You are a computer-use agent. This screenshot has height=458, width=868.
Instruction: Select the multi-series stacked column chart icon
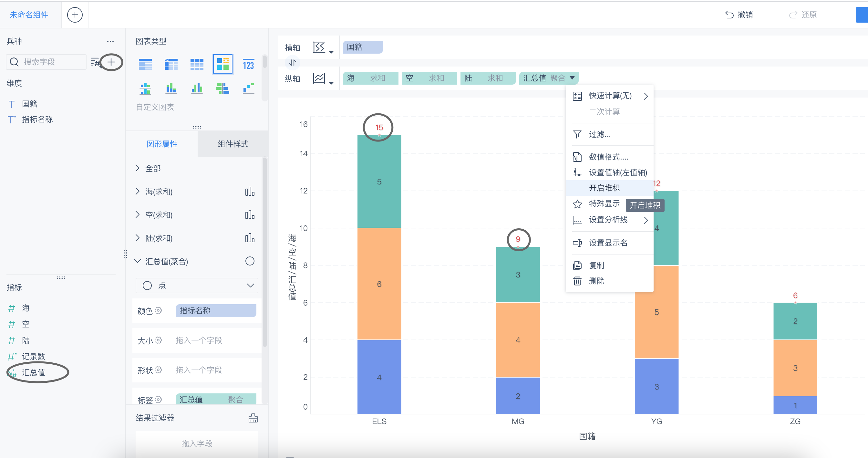[145, 88]
